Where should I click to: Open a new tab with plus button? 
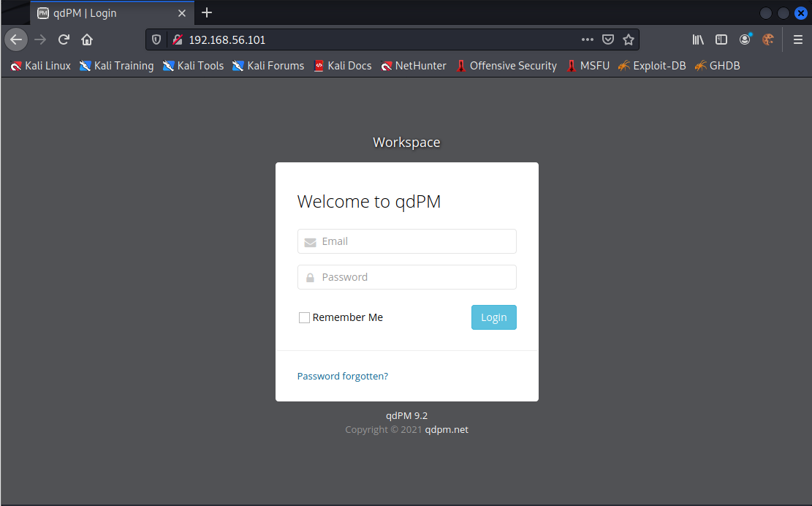[x=207, y=12]
